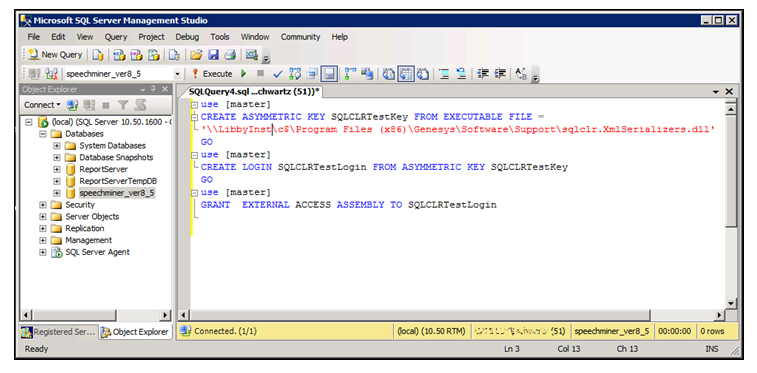Expand the System Databases folder
The width and height of the screenshot is (757, 373).
tap(56, 145)
